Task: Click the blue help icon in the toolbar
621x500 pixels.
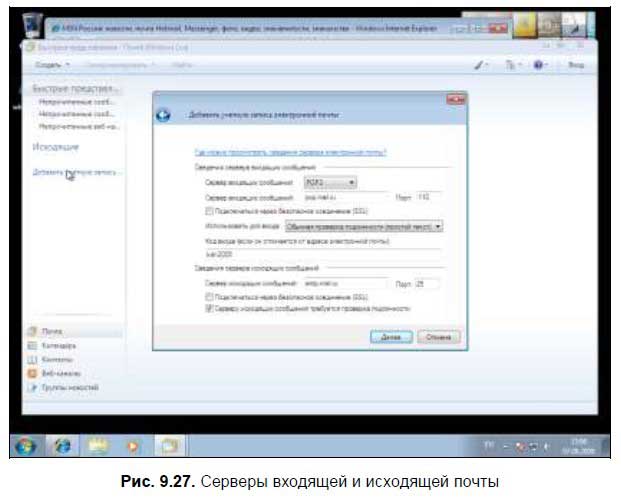Action: point(539,65)
